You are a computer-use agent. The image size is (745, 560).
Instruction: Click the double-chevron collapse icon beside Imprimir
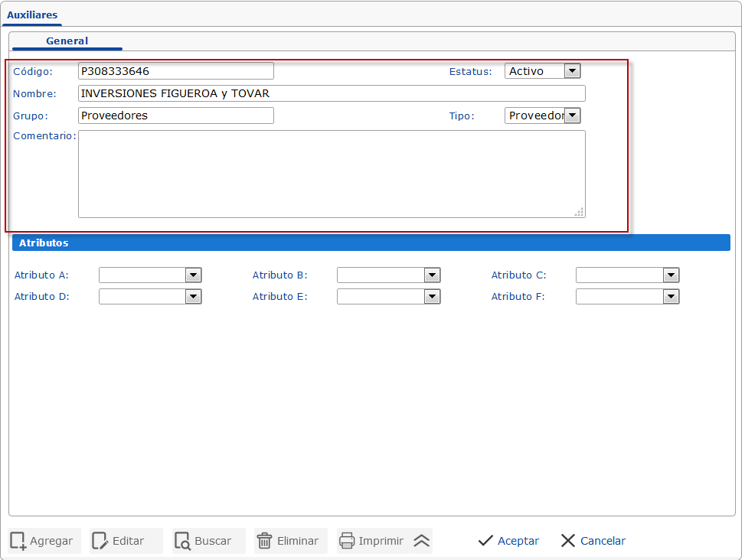tap(422, 541)
